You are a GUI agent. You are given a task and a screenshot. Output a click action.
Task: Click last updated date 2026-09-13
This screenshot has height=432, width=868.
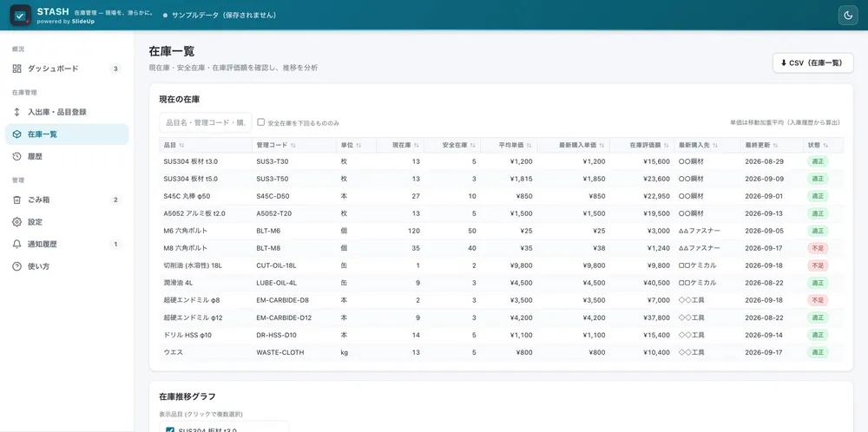coord(764,213)
